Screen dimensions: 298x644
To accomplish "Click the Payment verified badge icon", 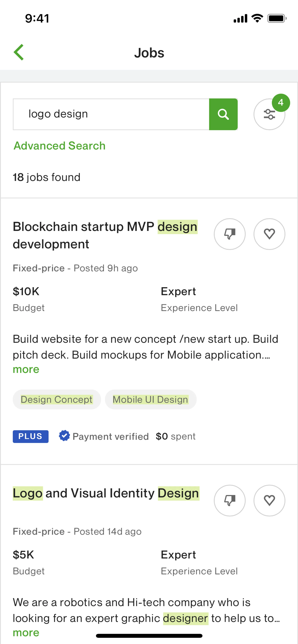I will 64,436.
